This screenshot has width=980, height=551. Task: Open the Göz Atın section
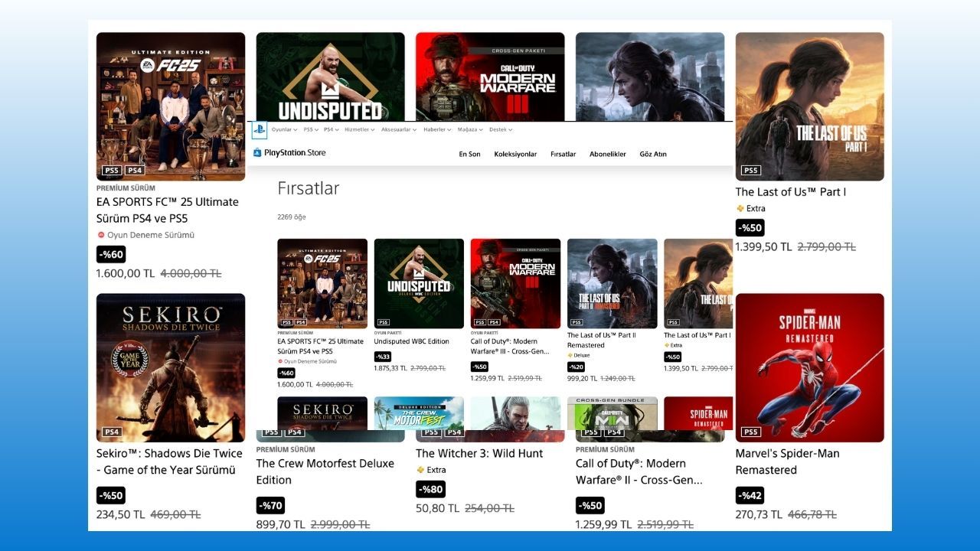[x=652, y=154]
